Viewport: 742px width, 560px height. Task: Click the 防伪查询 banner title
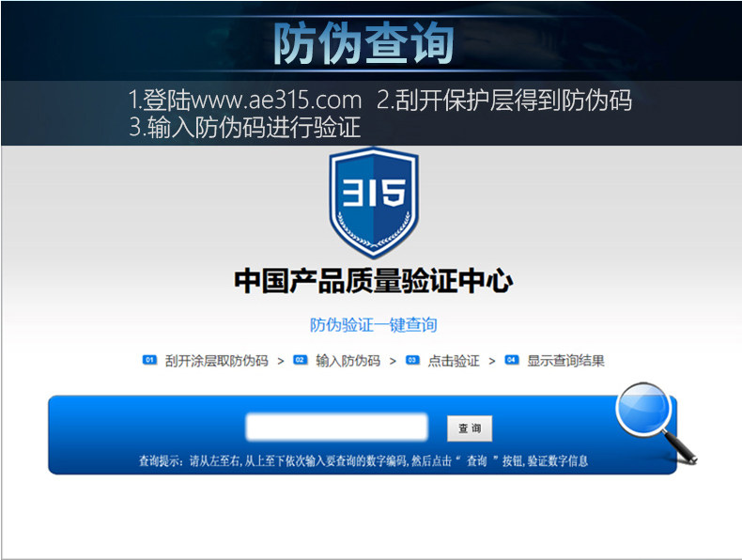[363, 43]
